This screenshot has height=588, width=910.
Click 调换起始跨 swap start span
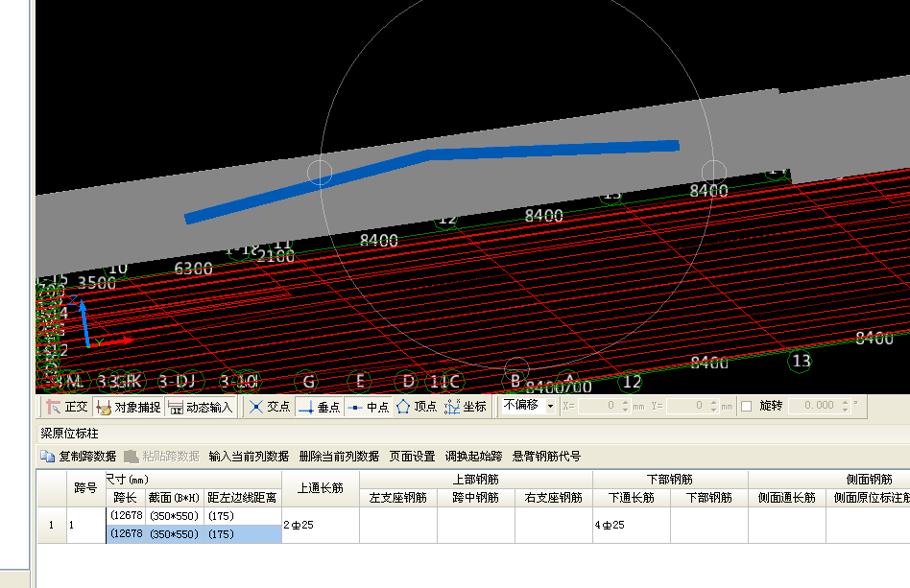click(473, 457)
